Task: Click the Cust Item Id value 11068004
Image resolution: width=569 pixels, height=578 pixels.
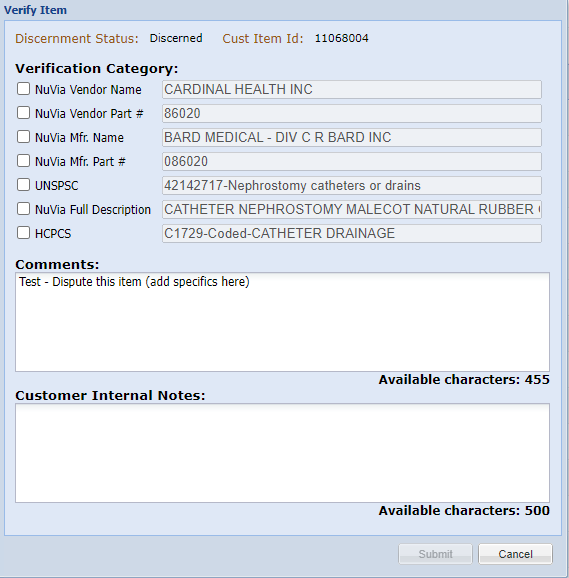Action: click(341, 38)
